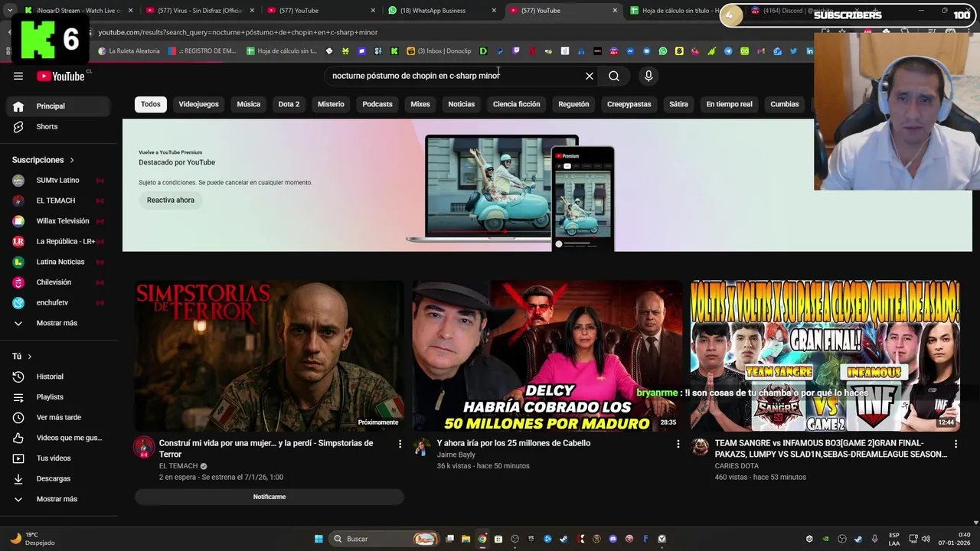980x551 pixels.
Task: Select the Misterio filter chip
Action: pyautogui.click(x=331, y=104)
